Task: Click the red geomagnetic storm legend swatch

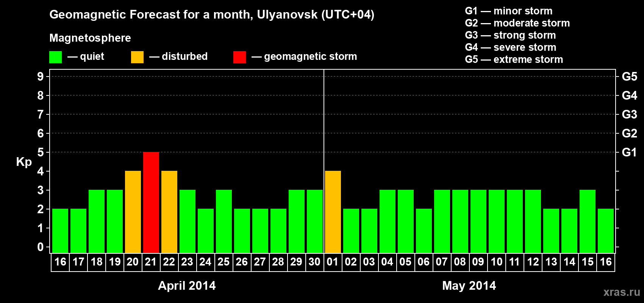Action: (239, 57)
